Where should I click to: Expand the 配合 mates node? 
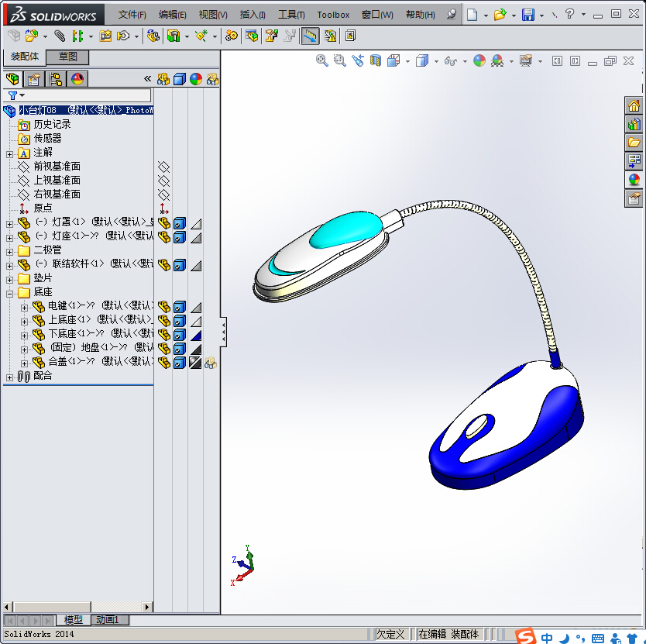click(x=9, y=377)
